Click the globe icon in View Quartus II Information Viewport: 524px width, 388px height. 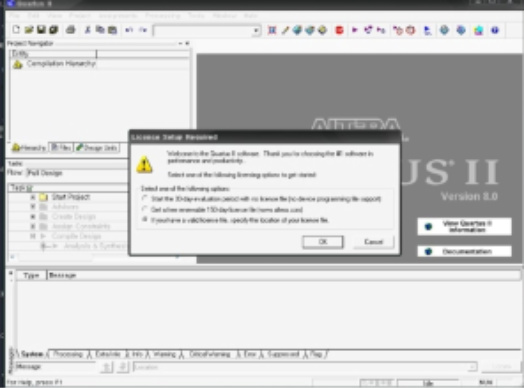pyautogui.click(x=428, y=227)
